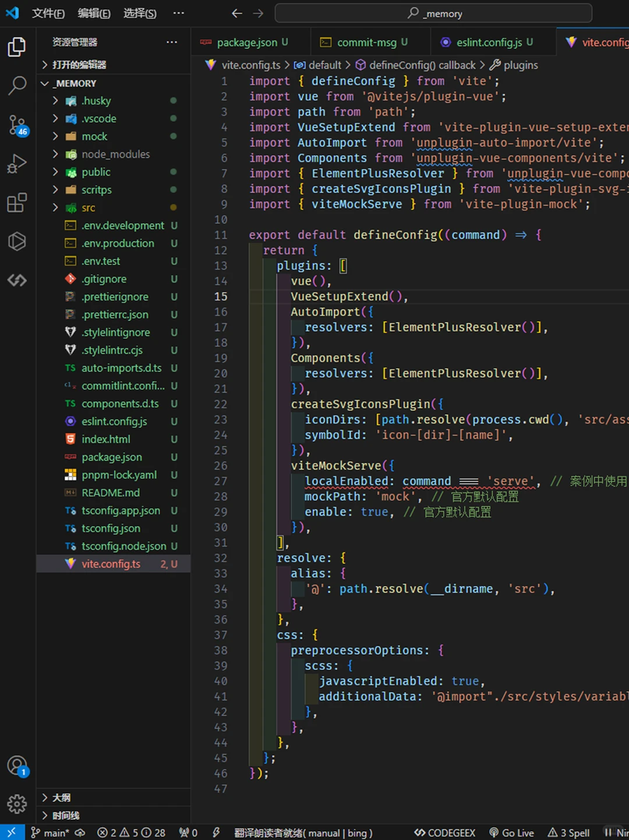Open .prettierrc.json file
This screenshot has height=840, width=629.
pos(114,314)
